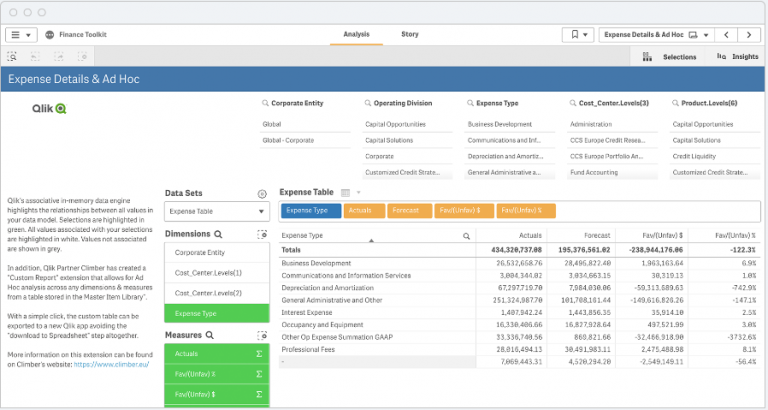This screenshot has width=768, height=410.
Task: Step forward in selections
Action: point(59,57)
